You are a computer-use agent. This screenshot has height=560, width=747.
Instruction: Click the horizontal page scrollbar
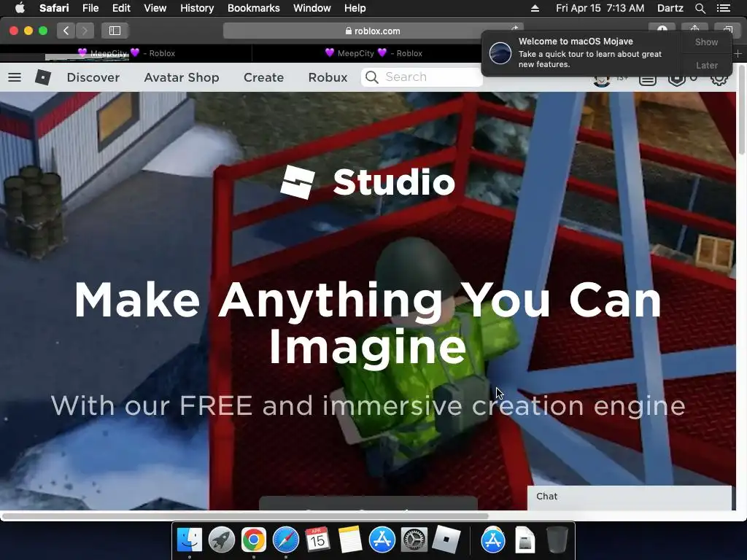click(245, 516)
